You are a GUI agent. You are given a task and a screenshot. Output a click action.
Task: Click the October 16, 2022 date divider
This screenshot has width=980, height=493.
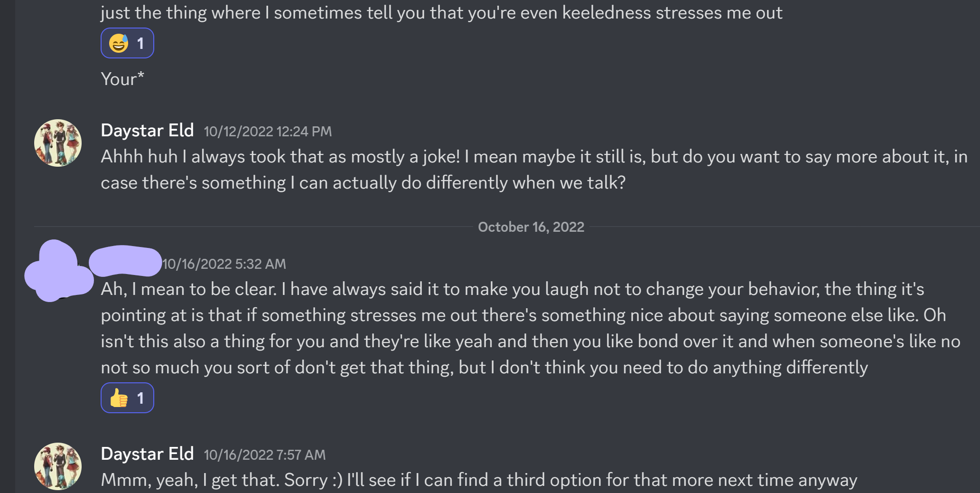531,227
